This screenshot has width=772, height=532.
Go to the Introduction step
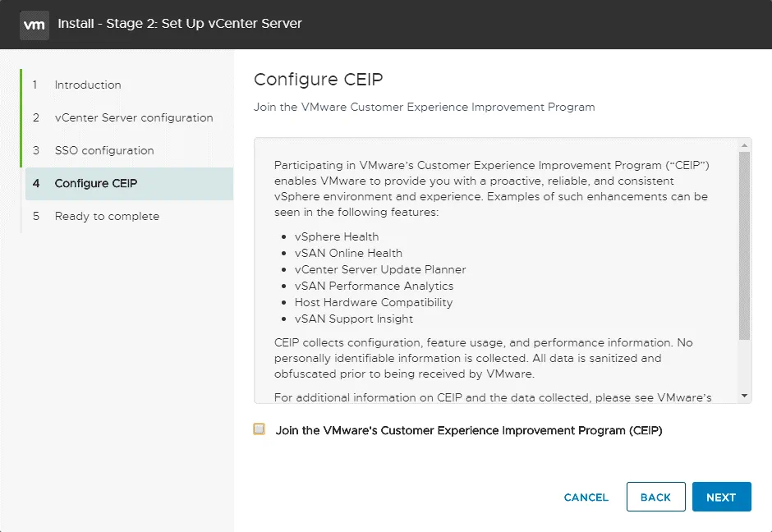87,85
